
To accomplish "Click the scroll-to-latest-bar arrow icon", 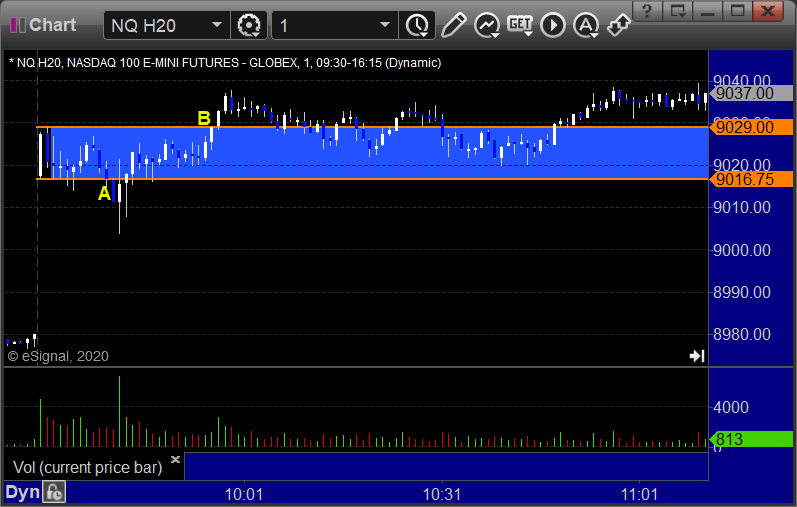I will tap(697, 356).
